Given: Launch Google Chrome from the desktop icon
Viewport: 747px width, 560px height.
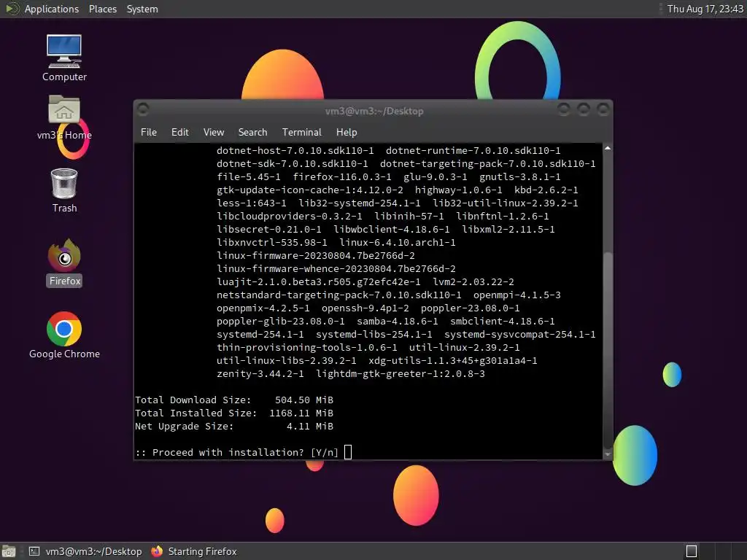Looking at the screenshot, I should [64, 335].
